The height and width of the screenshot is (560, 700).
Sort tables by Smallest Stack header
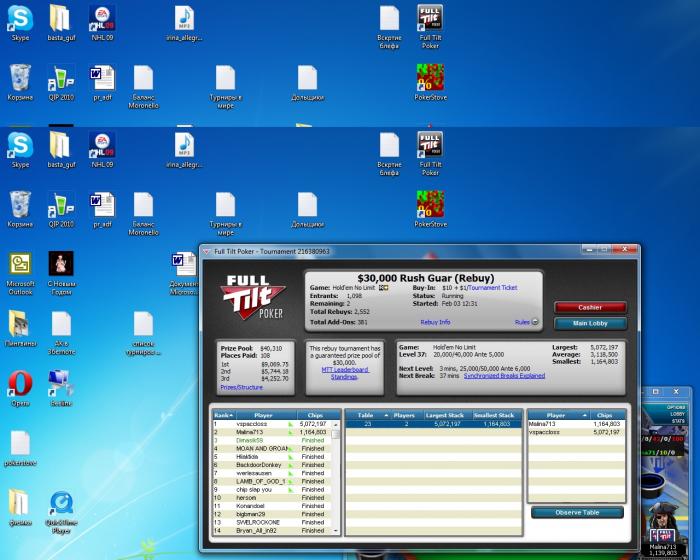[x=494, y=415]
